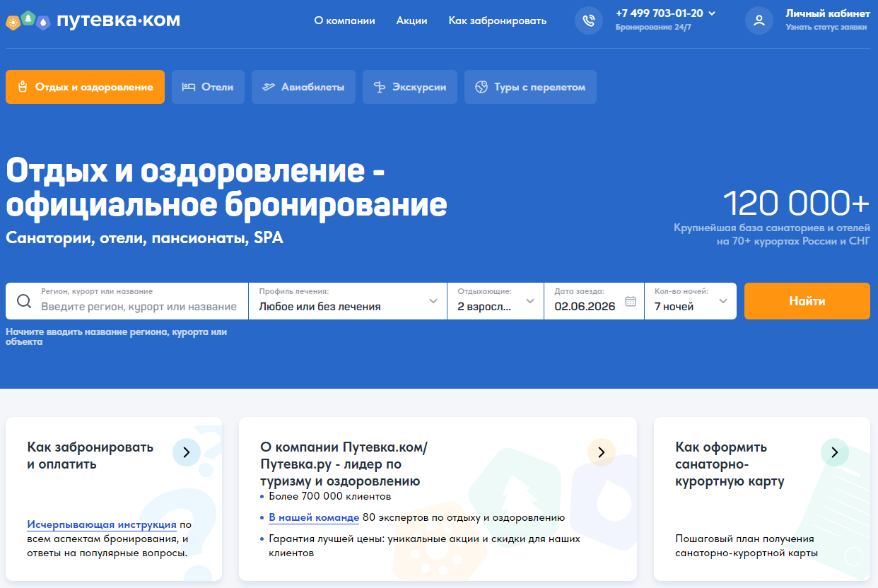Open Личный кабинет link
Screen dimensions: 878x588
[828, 13]
